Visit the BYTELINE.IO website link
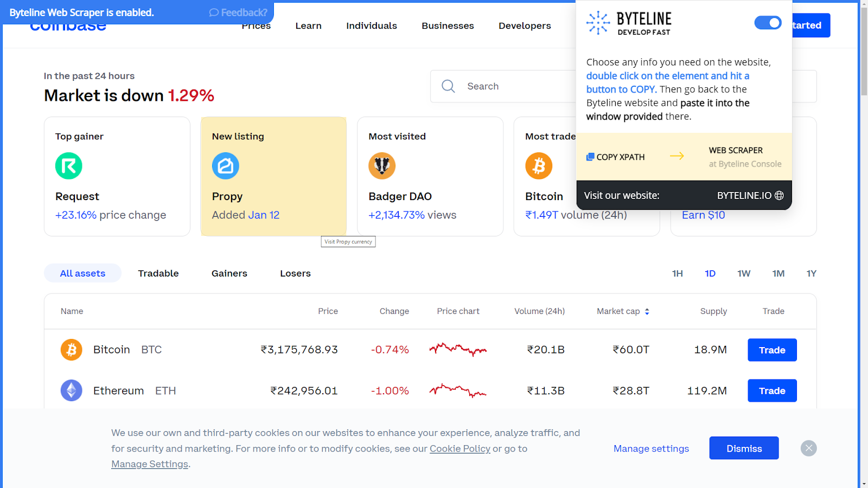This screenshot has height=488, width=868. click(x=750, y=195)
